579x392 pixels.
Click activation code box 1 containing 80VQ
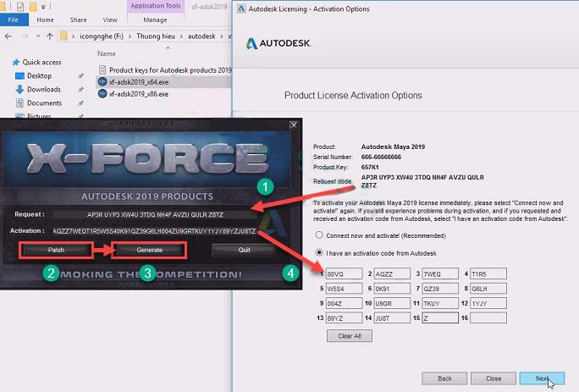344,273
